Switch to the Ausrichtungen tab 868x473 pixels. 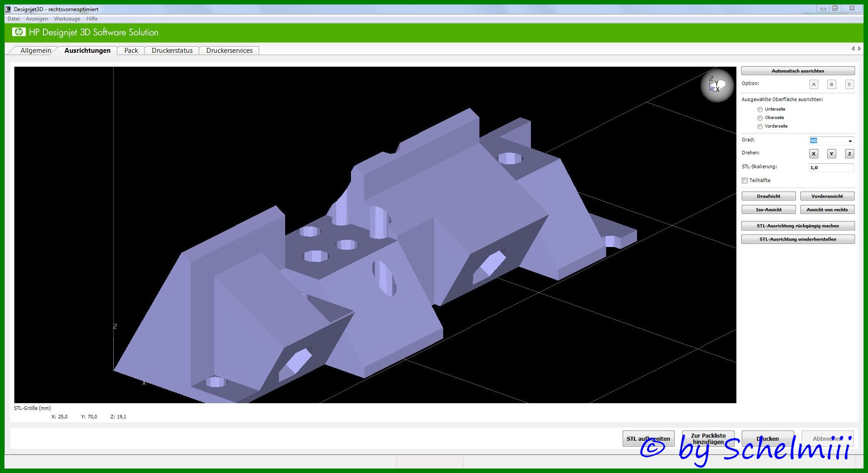click(87, 51)
